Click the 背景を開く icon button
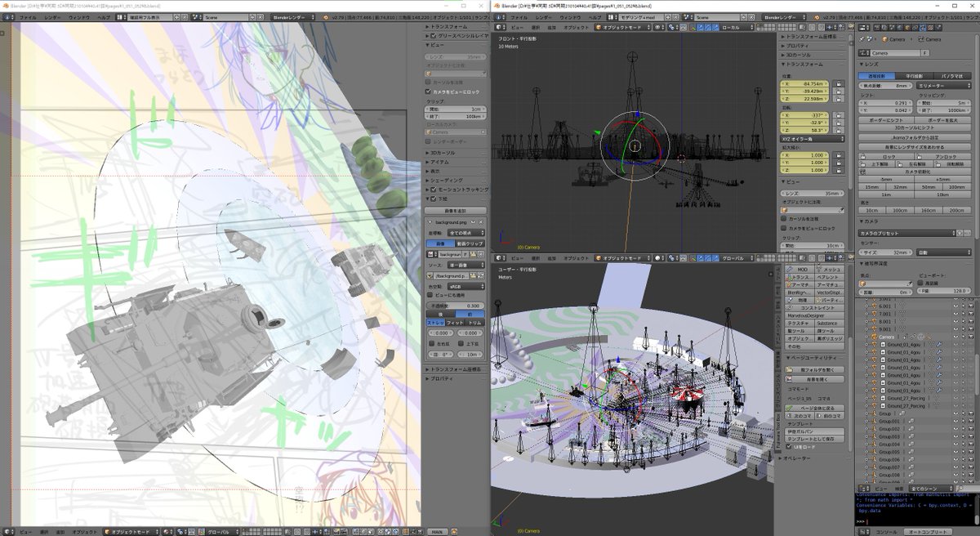This screenshot has width=980, height=536. (816, 379)
